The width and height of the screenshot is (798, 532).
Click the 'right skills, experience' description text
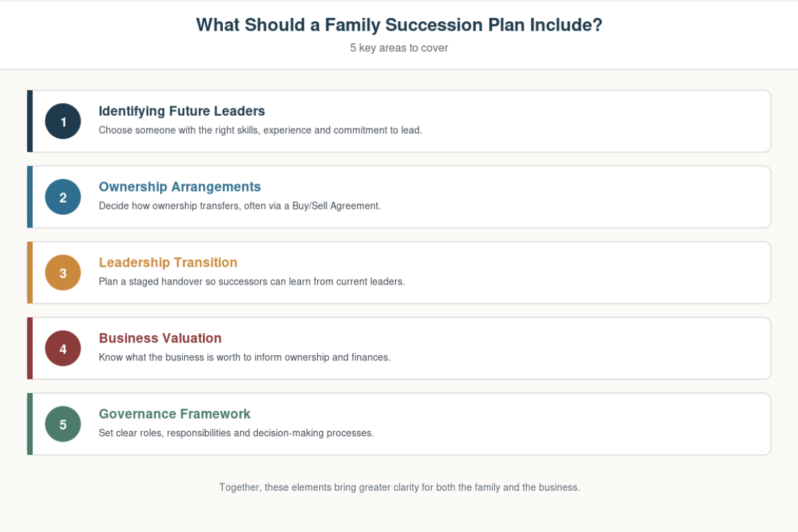click(x=261, y=130)
